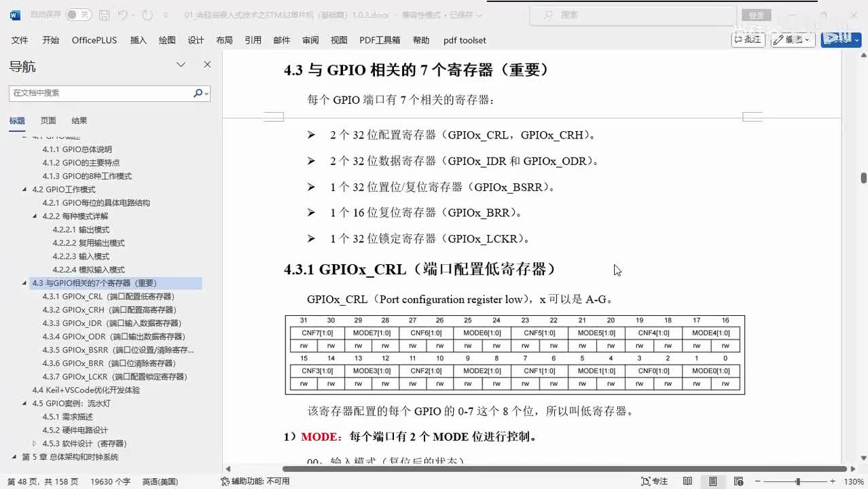Expand the 4.5.3 软件设计（寄存器） heading
Screen dimensions: 868x489
pos(35,443)
